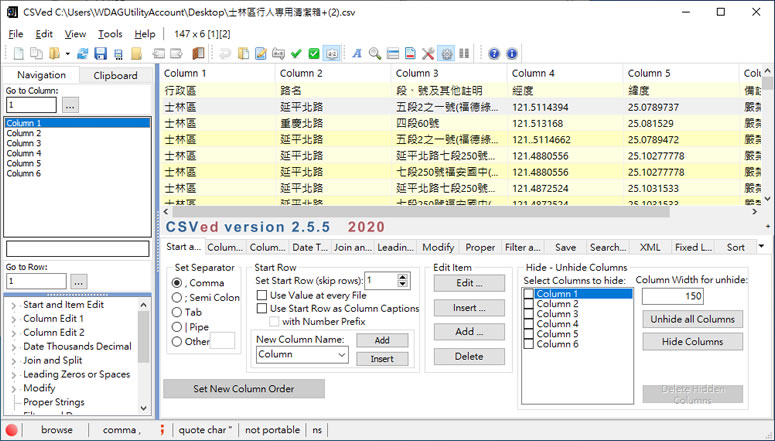
Task: Click the green checkmark toolbar icon
Action: coord(297,53)
